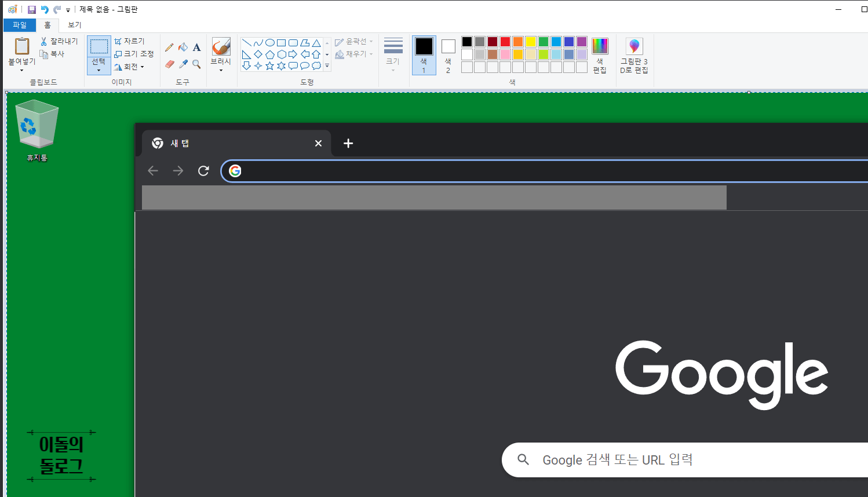Open the 채우기 fill dropdown
This screenshot has width=868, height=497.
tap(354, 54)
